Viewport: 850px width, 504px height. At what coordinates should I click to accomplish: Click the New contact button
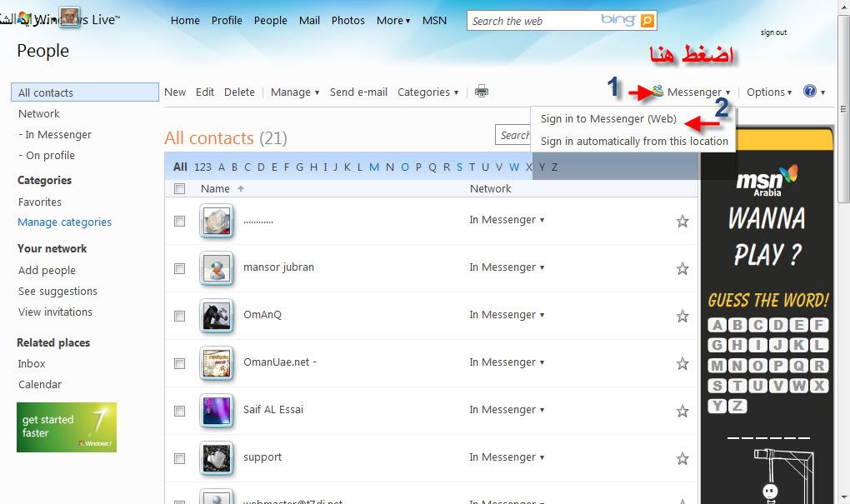175,92
